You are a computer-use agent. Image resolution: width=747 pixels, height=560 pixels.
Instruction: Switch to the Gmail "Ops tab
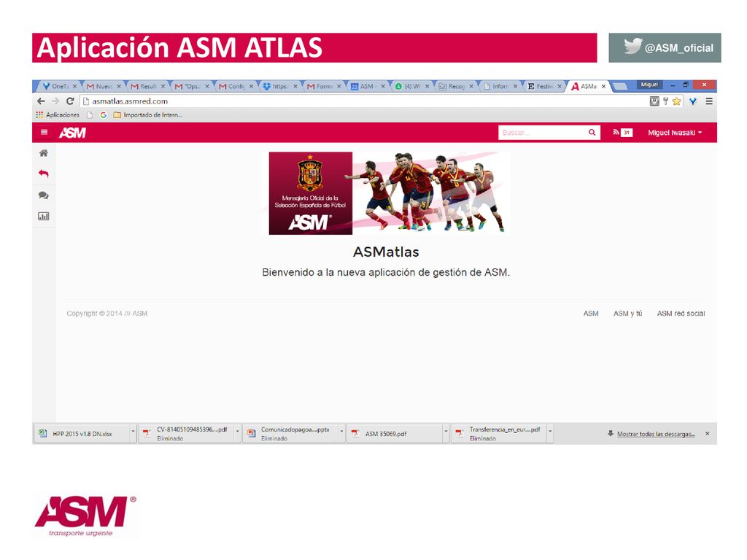point(192,86)
